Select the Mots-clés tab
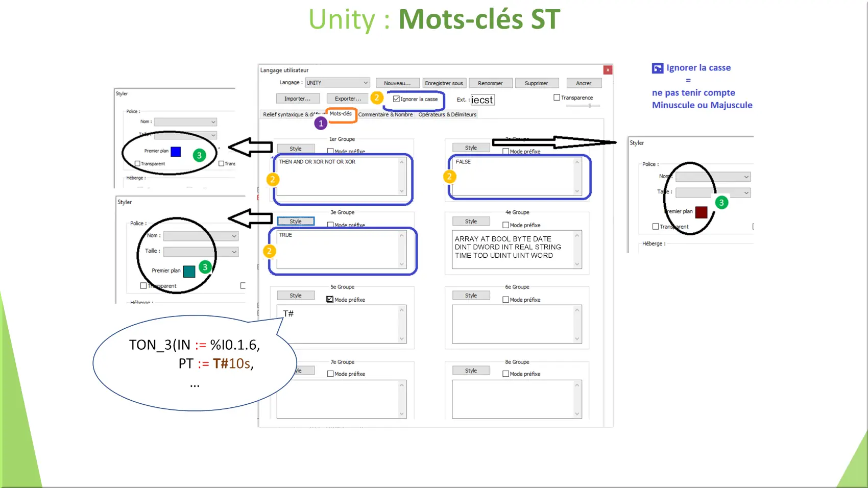The width and height of the screenshot is (868, 488). 341,114
